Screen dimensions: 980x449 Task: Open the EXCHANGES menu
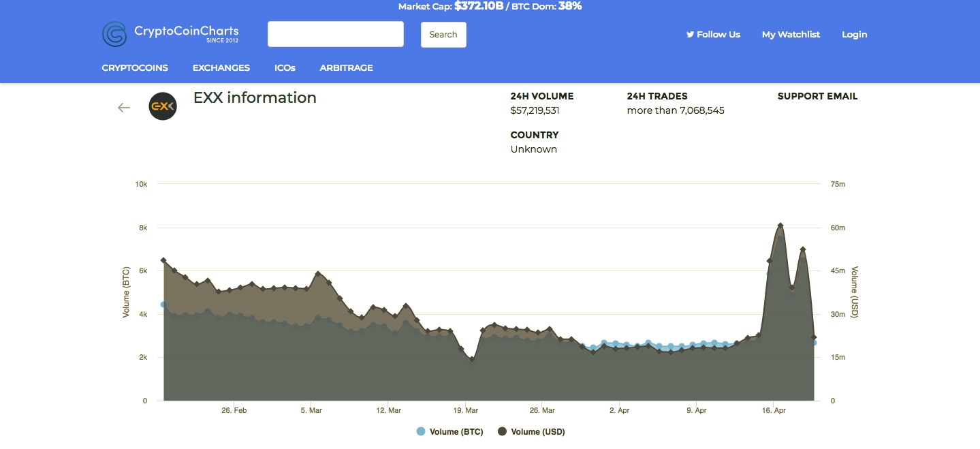coord(221,67)
